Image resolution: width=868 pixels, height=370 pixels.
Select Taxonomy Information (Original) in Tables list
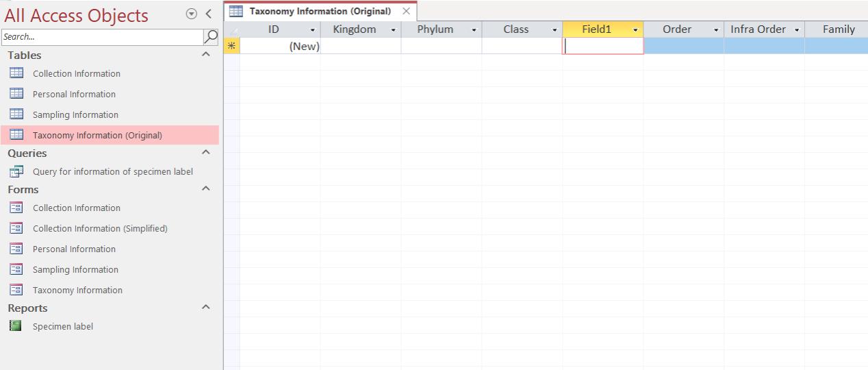point(110,135)
